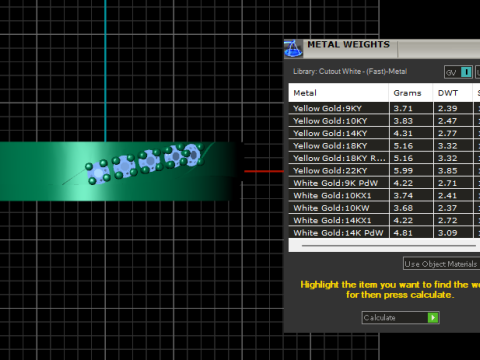This screenshot has height=360, width=480.
Task: Select the White Gold:9K PdW row
Action: coord(384,183)
